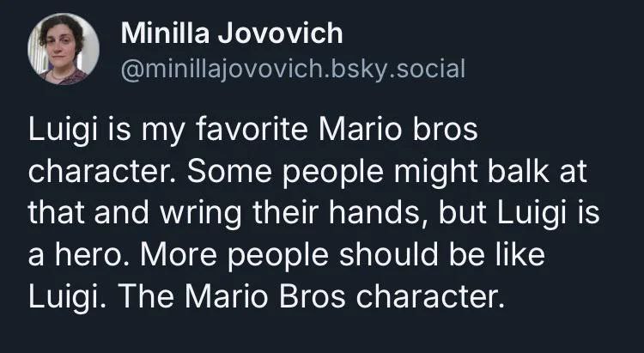The image size is (644, 353).
Task: Click the closing sentence "The Mario Bros character."
Action: tap(311, 297)
